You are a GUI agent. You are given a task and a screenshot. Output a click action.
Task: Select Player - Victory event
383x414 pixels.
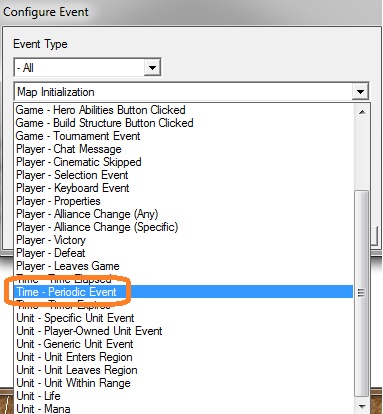pyautogui.click(x=184, y=240)
